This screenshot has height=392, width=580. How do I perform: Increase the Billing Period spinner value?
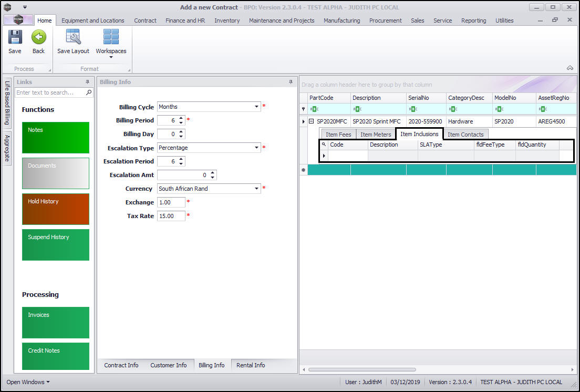tap(181, 118)
